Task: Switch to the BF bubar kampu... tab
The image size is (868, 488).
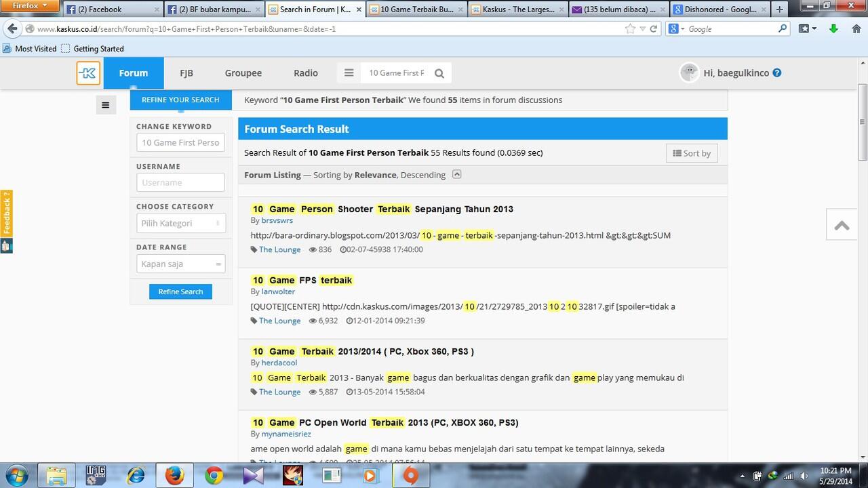Action: click(x=214, y=9)
